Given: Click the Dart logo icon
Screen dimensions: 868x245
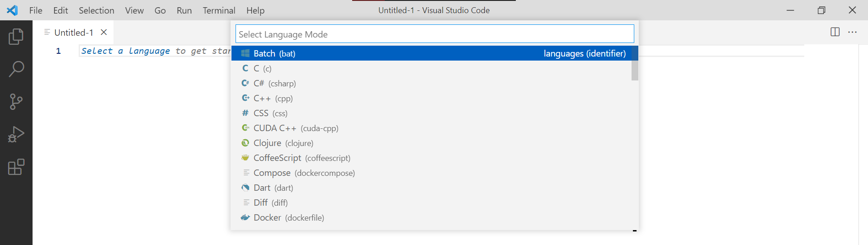Looking at the screenshot, I should (x=245, y=188).
